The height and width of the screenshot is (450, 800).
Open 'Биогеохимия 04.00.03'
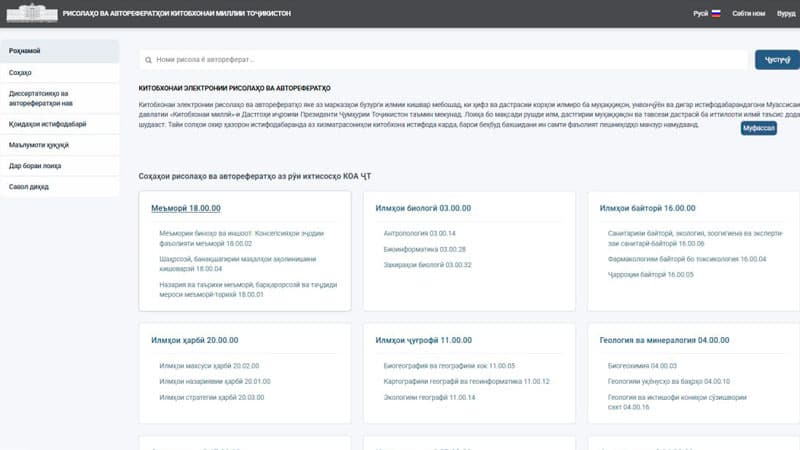pyautogui.click(x=642, y=366)
